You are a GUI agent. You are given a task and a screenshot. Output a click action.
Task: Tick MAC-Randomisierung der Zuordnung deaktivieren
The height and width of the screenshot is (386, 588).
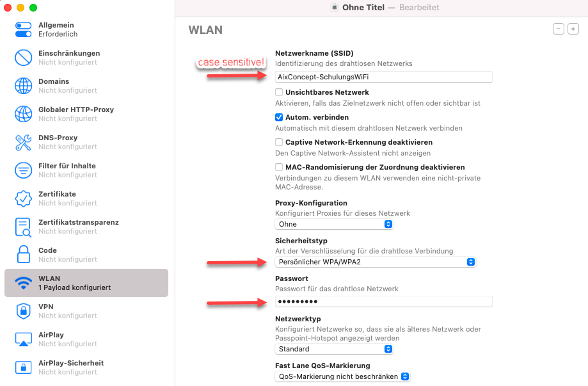[279, 167]
